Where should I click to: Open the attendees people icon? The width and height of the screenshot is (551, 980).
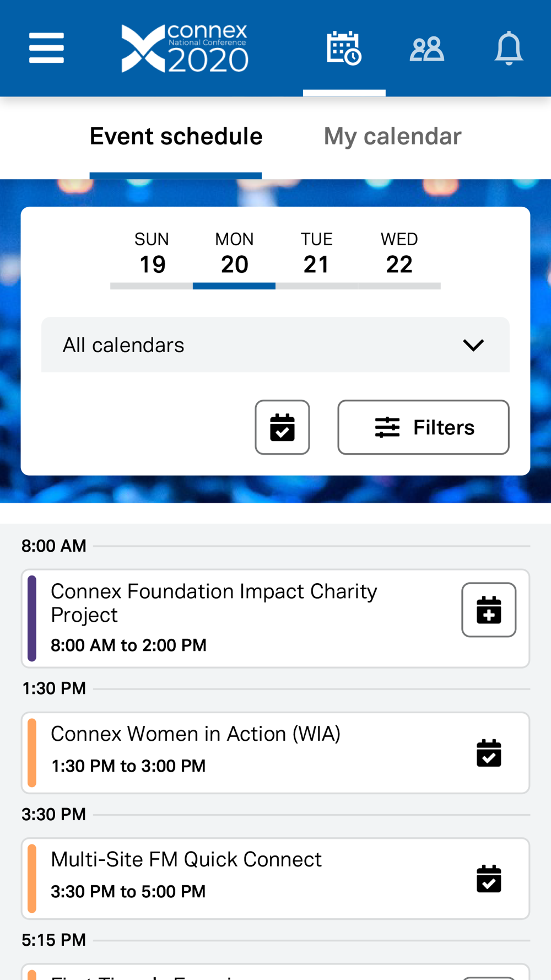tap(426, 49)
